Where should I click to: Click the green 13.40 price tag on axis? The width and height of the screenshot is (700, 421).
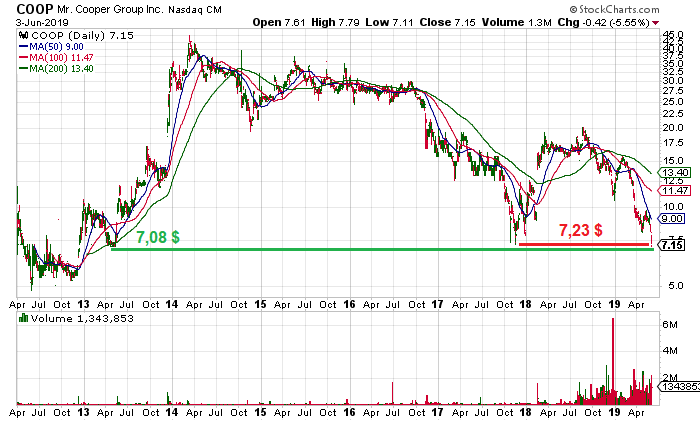pos(675,172)
